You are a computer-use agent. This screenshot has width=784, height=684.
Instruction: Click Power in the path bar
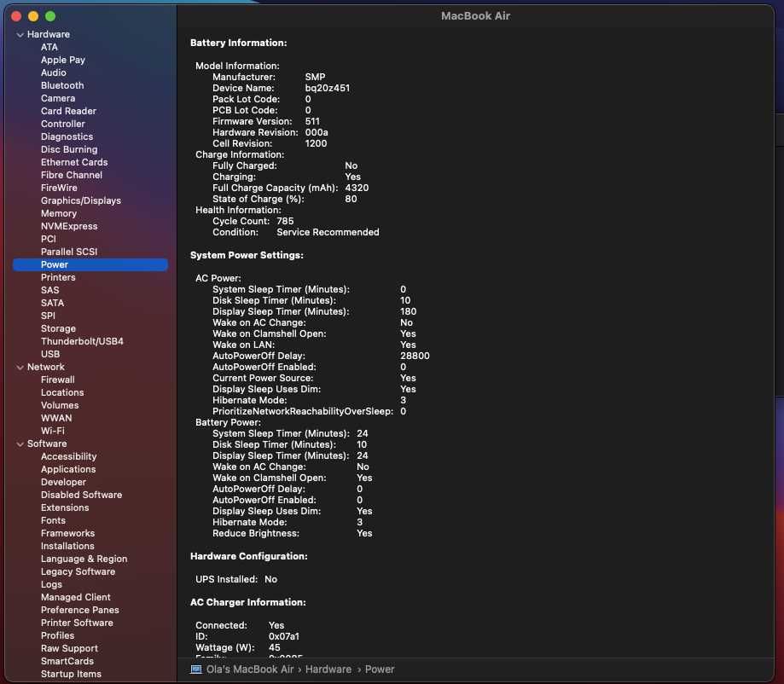380,669
